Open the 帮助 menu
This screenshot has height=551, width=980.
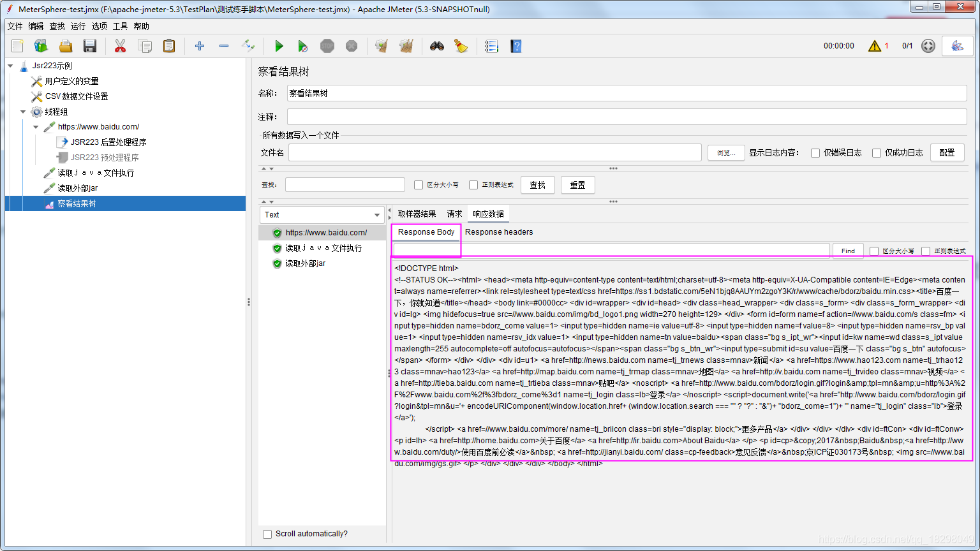[x=141, y=26]
